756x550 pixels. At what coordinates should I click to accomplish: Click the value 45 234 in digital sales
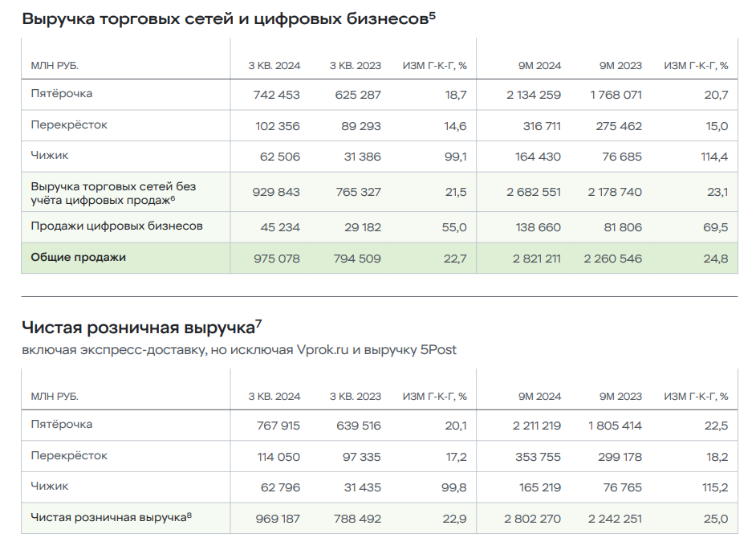[x=279, y=227]
